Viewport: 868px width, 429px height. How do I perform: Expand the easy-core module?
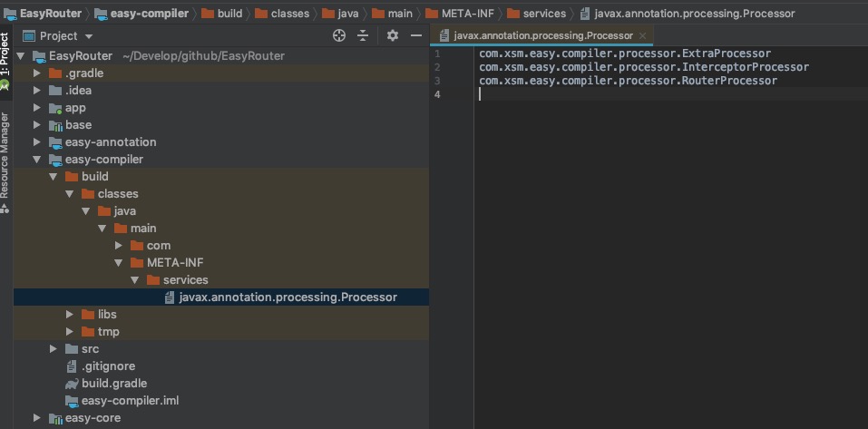pyautogui.click(x=37, y=418)
